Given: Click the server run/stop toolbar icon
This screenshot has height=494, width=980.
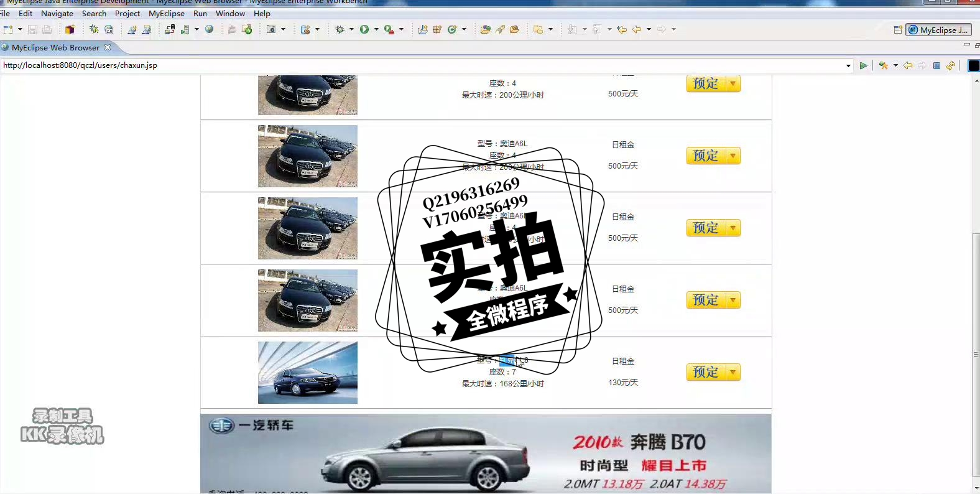Looking at the screenshot, I should tap(185, 29).
